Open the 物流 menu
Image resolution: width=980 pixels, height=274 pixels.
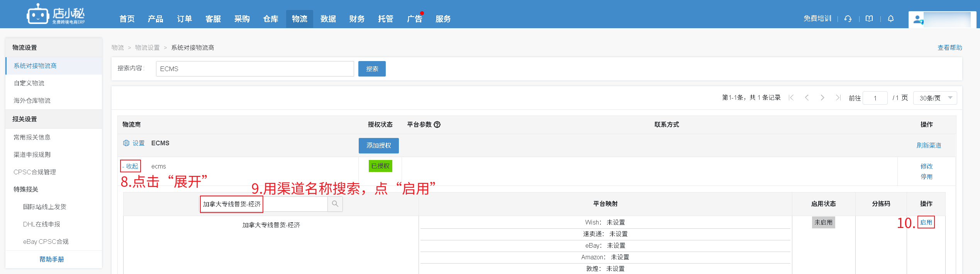(x=300, y=19)
